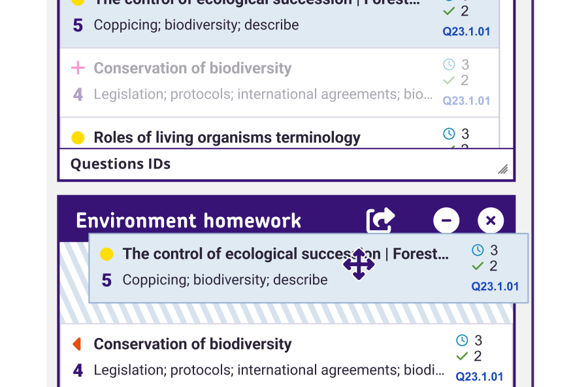Screen dimensions: 588x387
Task: Select Roles of living organisms terminology question
Action: coord(227,137)
